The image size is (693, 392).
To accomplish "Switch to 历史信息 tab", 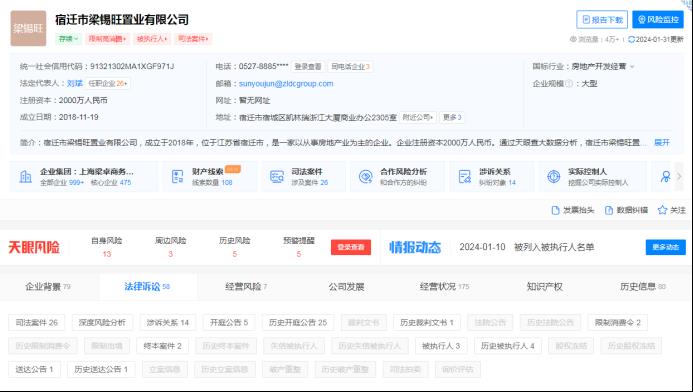I will point(643,286).
